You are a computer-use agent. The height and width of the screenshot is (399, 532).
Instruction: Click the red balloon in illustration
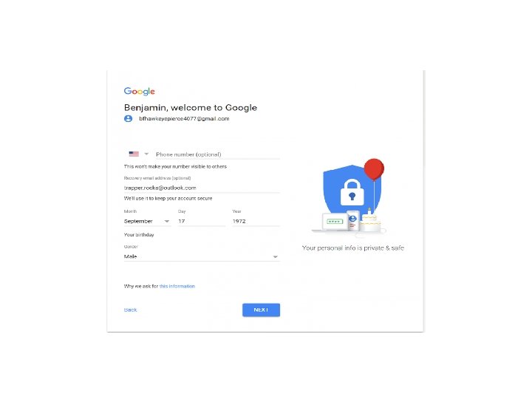click(x=374, y=169)
